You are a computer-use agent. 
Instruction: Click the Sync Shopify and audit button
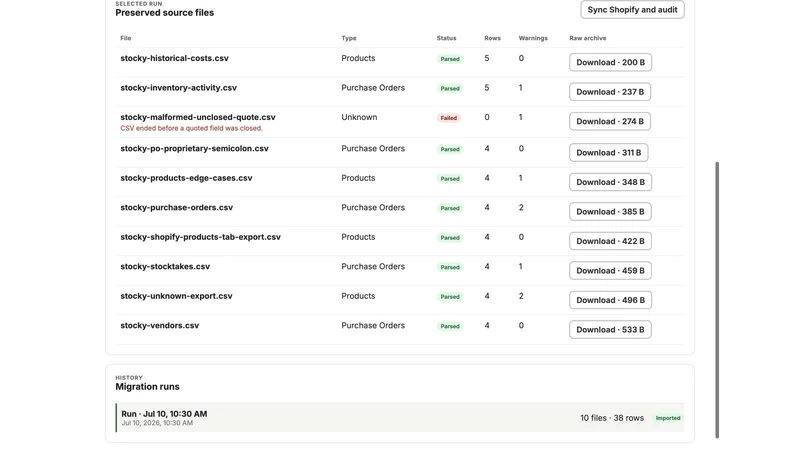632,10
